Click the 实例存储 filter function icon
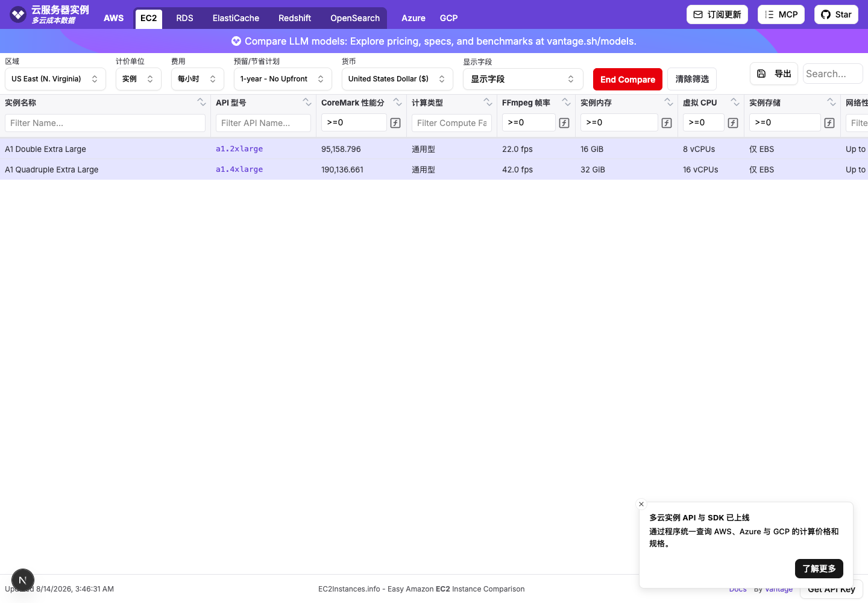The width and height of the screenshot is (868, 603). (x=829, y=123)
